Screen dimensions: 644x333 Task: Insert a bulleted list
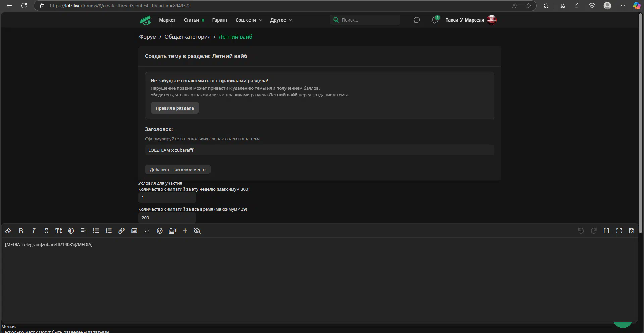(96, 231)
